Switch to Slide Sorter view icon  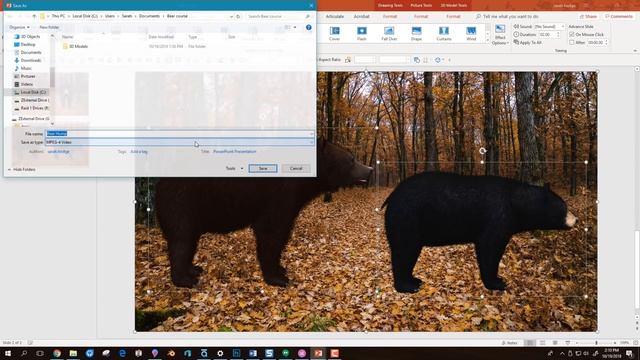[x=542, y=343]
